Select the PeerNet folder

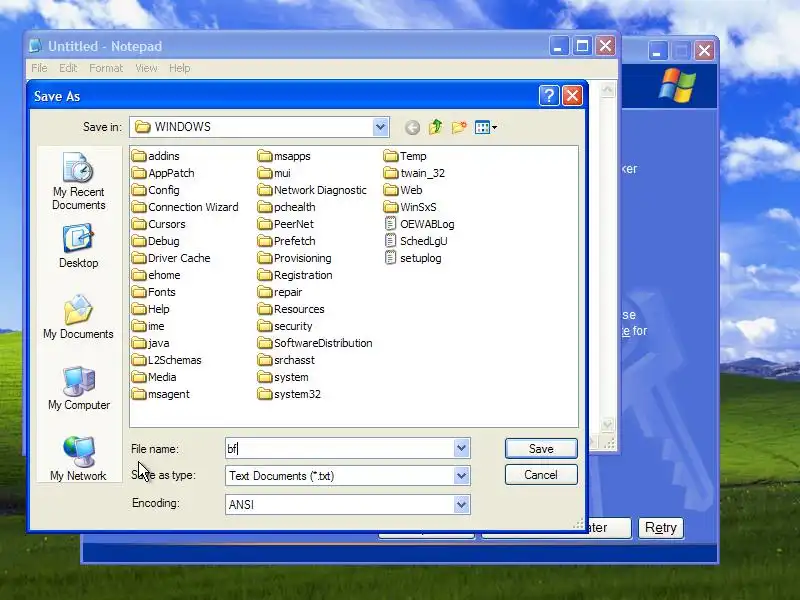(286, 224)
